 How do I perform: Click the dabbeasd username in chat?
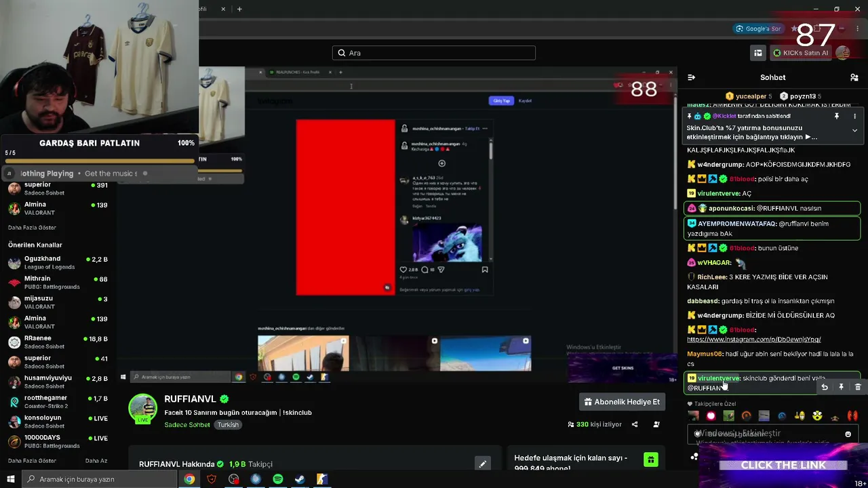(x=703, y=301)
